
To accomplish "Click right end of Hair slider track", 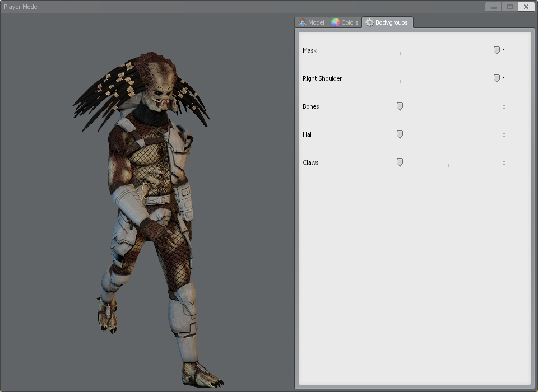I will click(497, 134).
